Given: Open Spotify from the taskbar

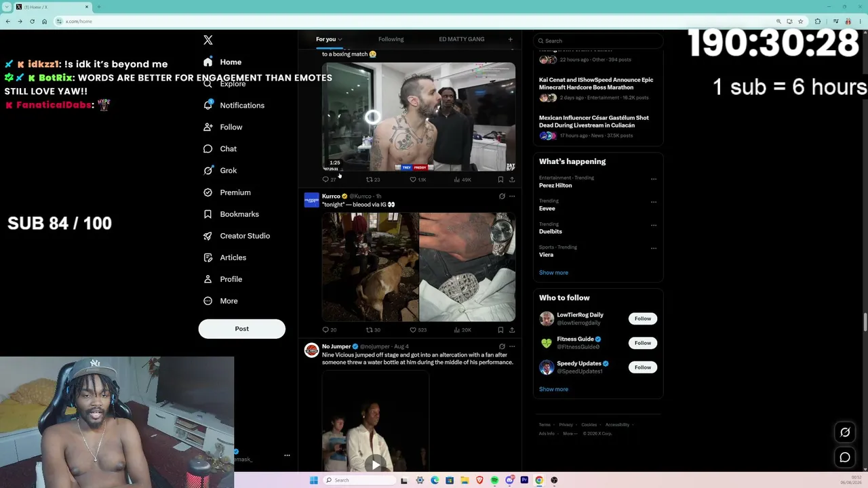Looking at the screenshot, I should pyautogui.click(x=494, y=480).
